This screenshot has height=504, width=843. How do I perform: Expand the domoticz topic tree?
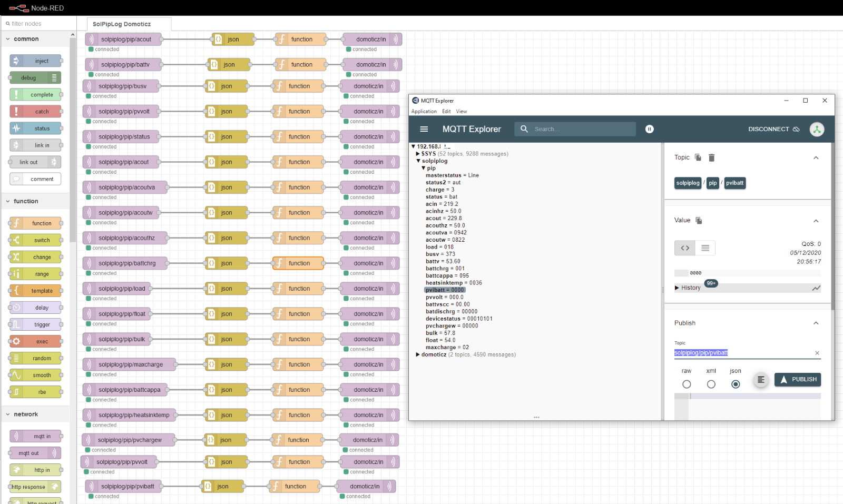coord(418,354)
